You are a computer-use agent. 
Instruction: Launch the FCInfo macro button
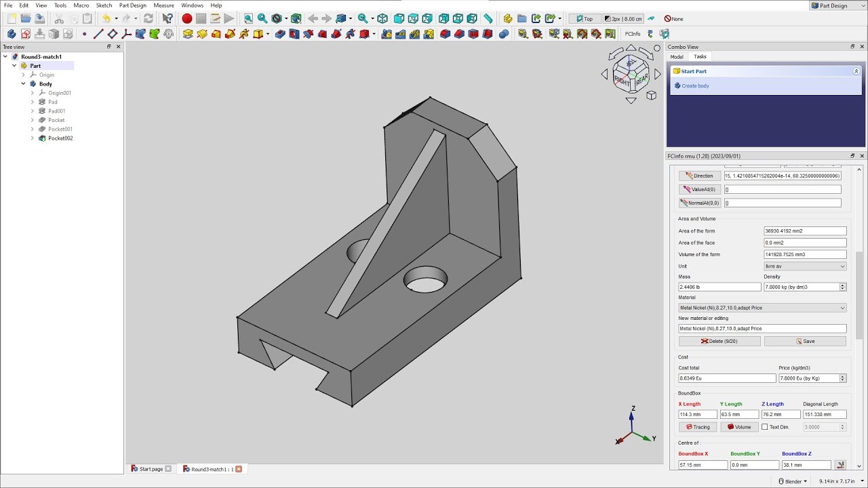tap(633, 34)
